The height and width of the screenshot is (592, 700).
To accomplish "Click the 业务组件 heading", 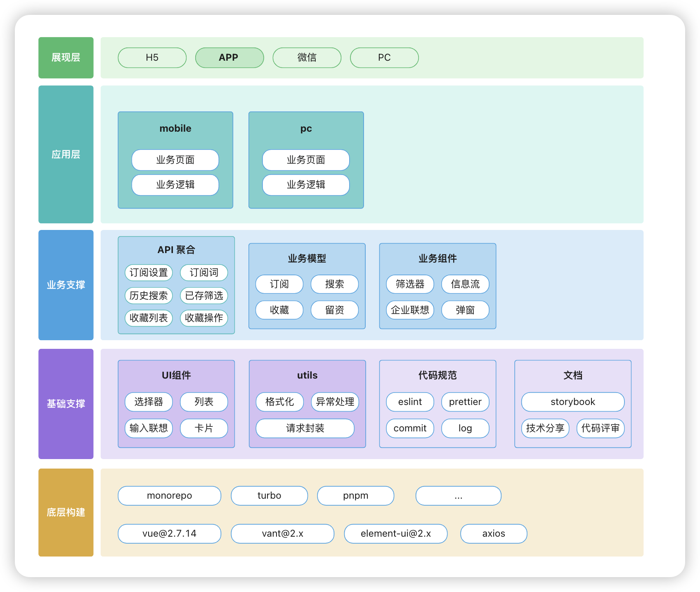I will [437, 258].
